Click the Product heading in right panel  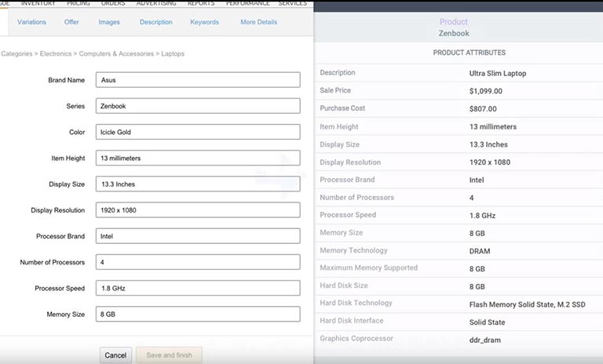[454, 22]
